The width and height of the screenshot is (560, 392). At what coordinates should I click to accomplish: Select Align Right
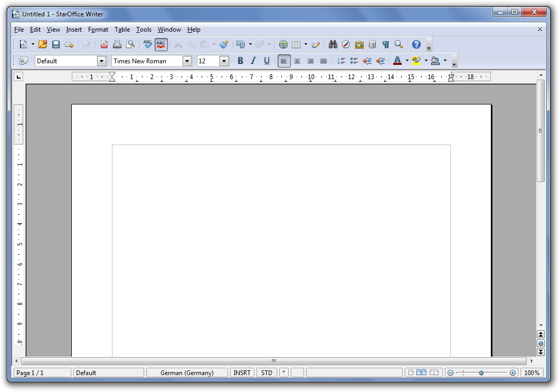pos(310,61)
